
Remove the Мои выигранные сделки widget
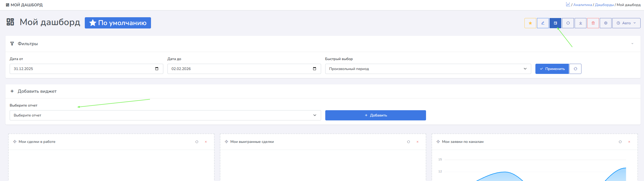click(417, 142)
